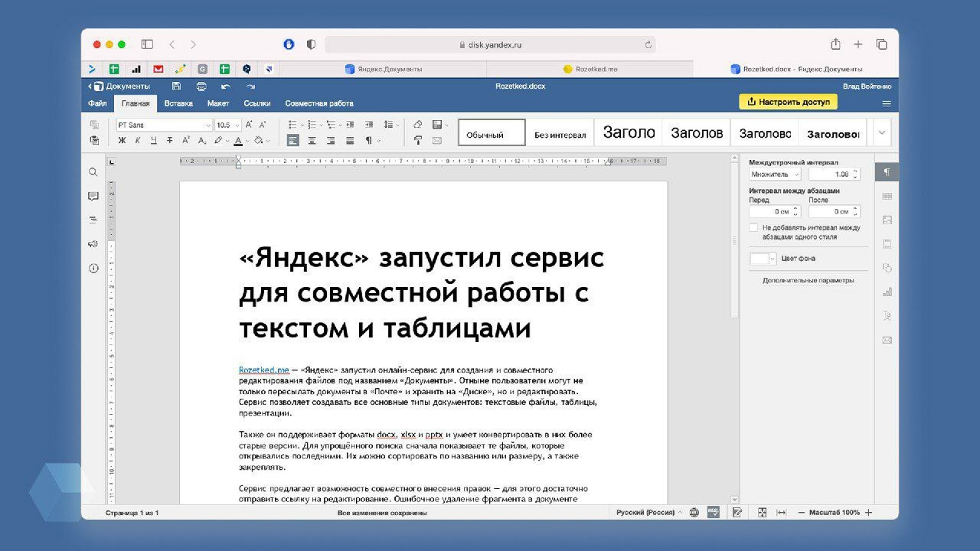Viewport: 980px width, 551px height.
Task: Open text art settings in right sidebar
Action: point(887,315)
